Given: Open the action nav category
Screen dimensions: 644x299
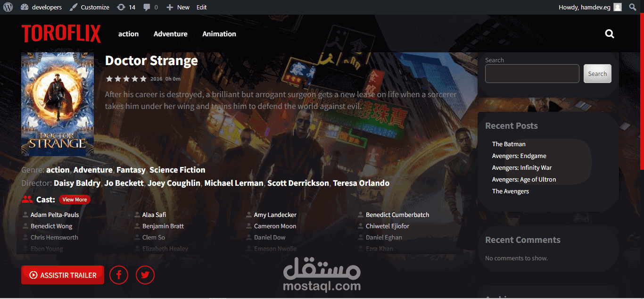Looking at the screenshot, I should (x=128, y=34).
